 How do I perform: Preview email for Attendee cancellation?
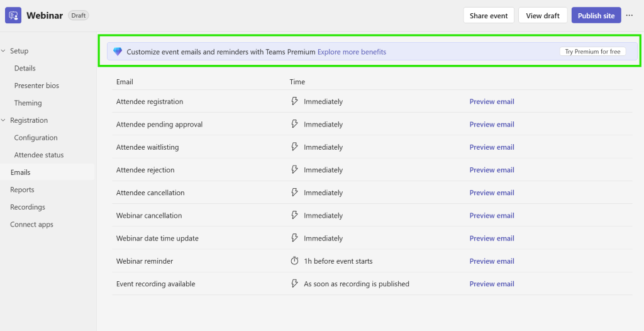tap(492, 193)
